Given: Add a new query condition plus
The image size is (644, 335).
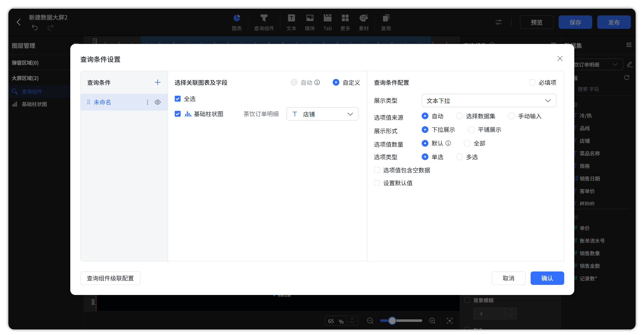Looking at the screenshot, I should pos(158,82).
